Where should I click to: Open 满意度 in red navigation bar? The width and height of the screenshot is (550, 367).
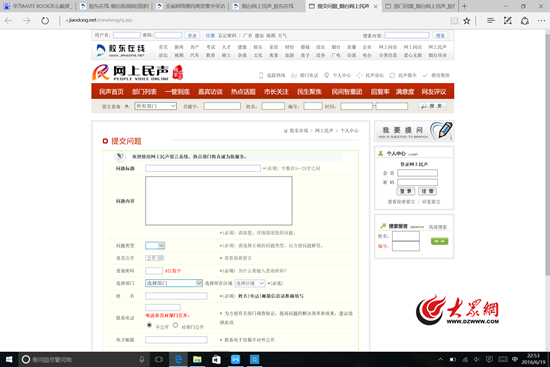click(405, 92)
